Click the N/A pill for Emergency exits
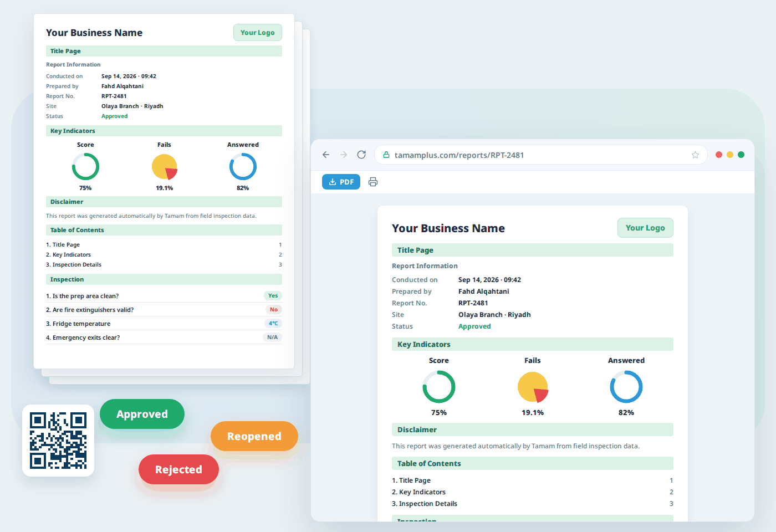Screen dimensions: 776x532 pos(272,337)
